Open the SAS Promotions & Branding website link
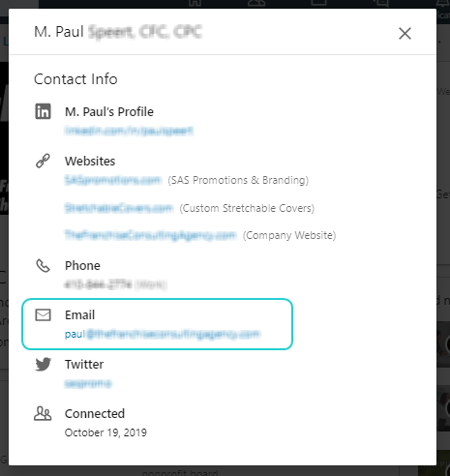This screenshot has height=476, width=450. tap(112, 180)
